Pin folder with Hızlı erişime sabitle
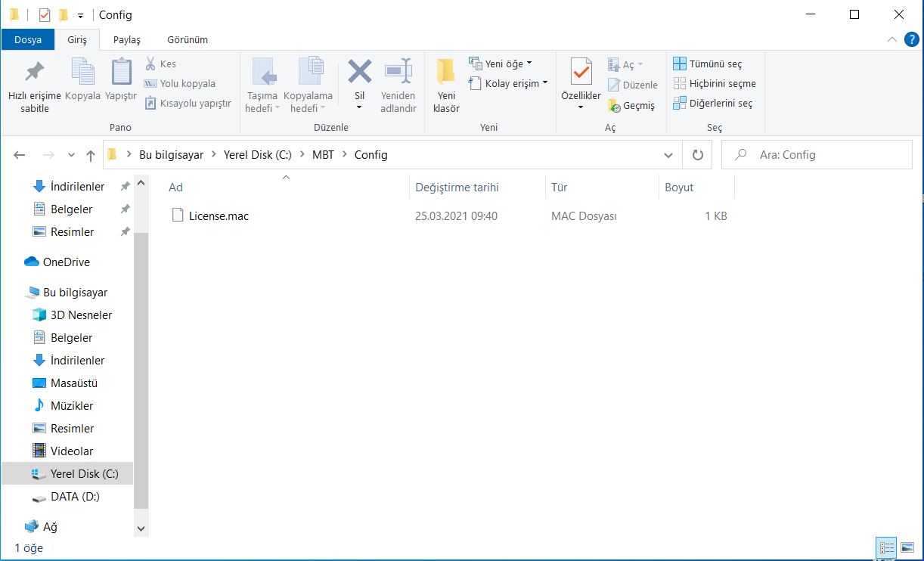Viewport: 924px width, 561px height. pos(34,72)
